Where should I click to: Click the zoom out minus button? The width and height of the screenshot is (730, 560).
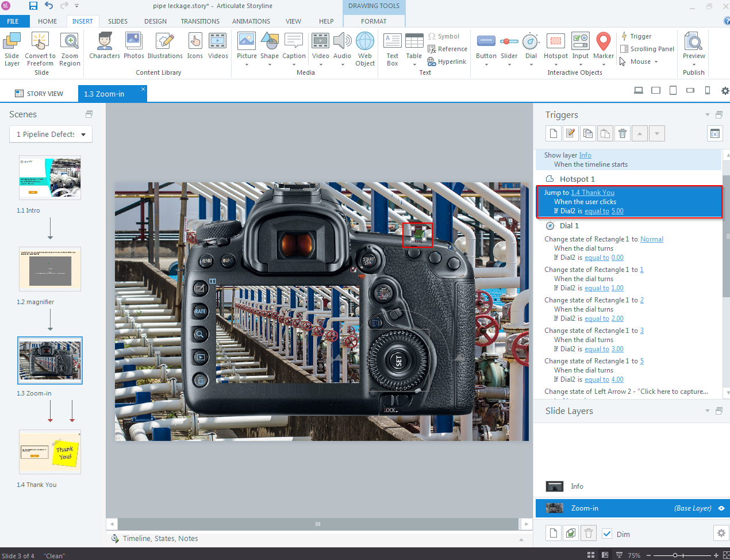[648, 555]
